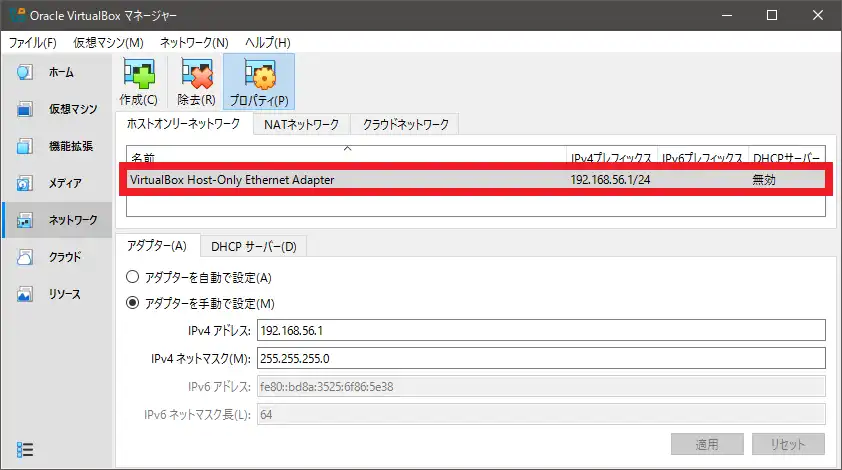The height and width of the screenshot is (470, 842).
Task: Click the DHCP server column header
Action: (x=787, y=156)
